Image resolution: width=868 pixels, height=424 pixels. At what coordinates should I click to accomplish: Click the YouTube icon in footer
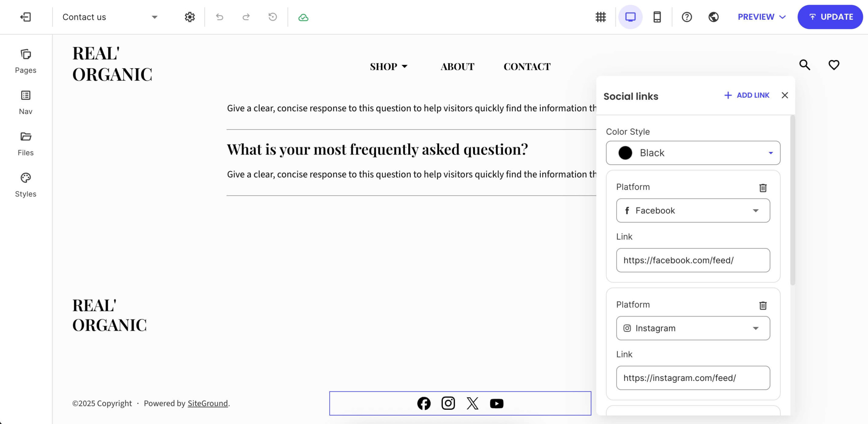497,403
